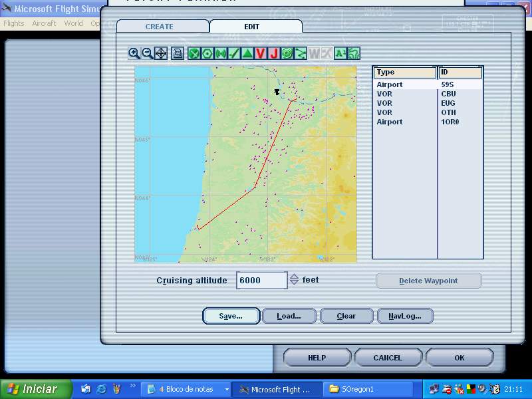Click the map centering crosshair icon
The height and width of the screenshot is (399, 532).
click(x=162, y=53)
